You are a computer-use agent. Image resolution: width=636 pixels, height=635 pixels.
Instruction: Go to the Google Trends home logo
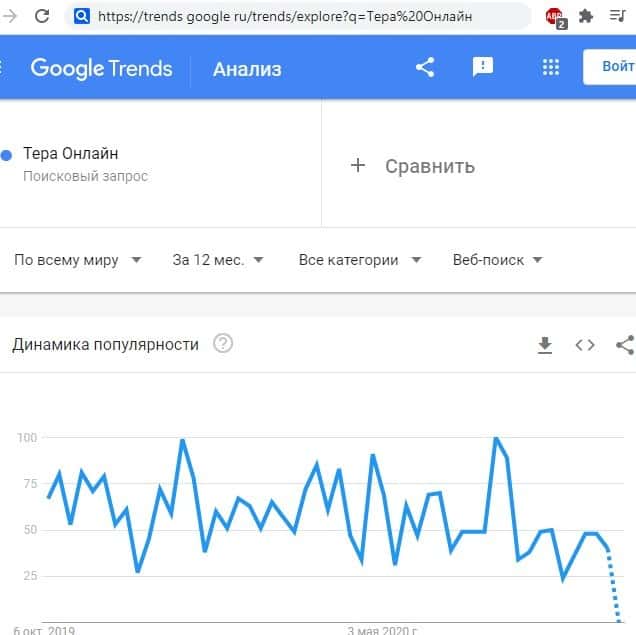101,68
